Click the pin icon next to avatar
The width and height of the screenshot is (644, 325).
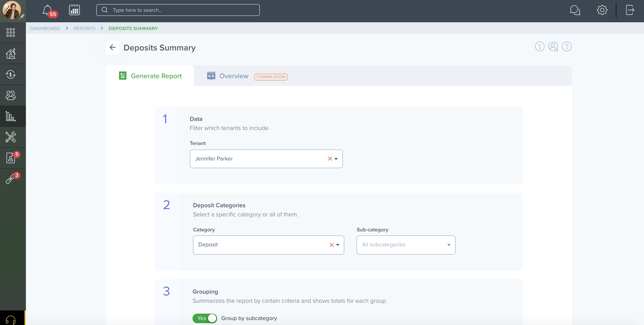22,17
